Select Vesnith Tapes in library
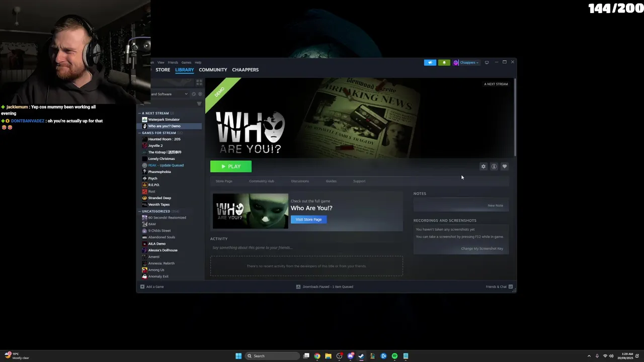This screenshot has width=644, height=362. pos(158,205)
